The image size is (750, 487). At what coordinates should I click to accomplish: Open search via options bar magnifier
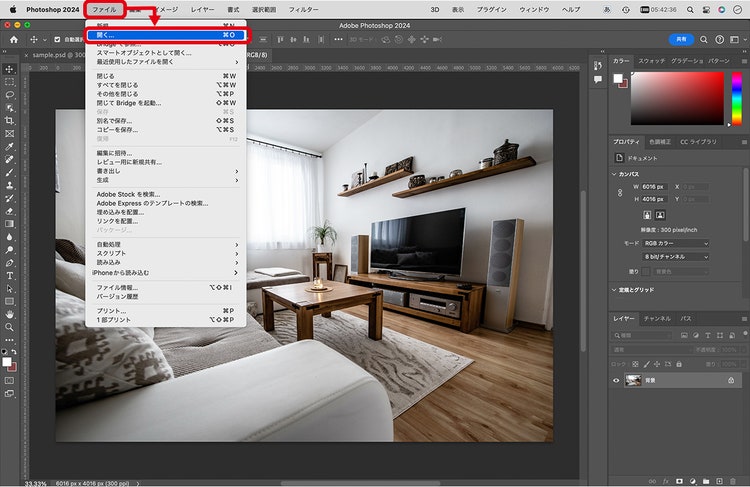click(704, 40)
